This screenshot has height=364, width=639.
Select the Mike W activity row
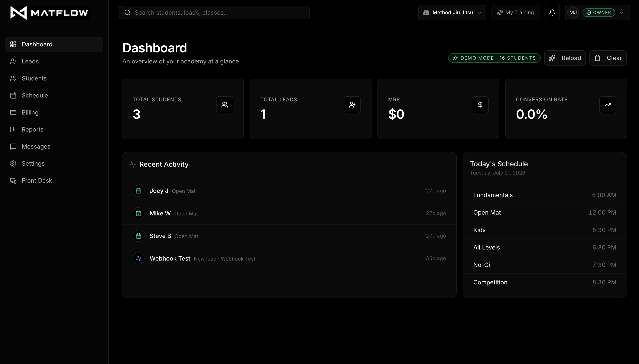(x=289, y=213)
